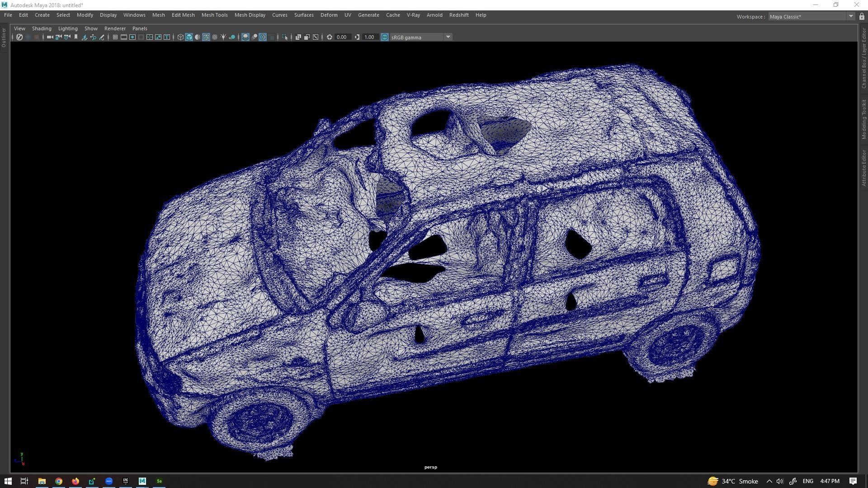The height and width of the screenshot is (488, 868).
Task: Open the Maya Classic workspace dropdown
Action: 851,16
